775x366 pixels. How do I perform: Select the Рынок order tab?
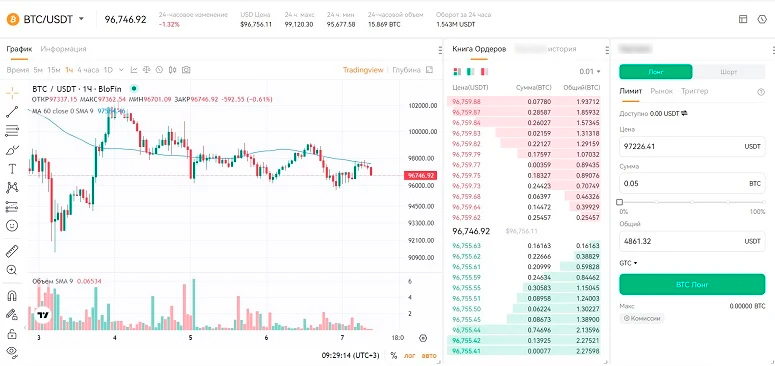[661, 91]
